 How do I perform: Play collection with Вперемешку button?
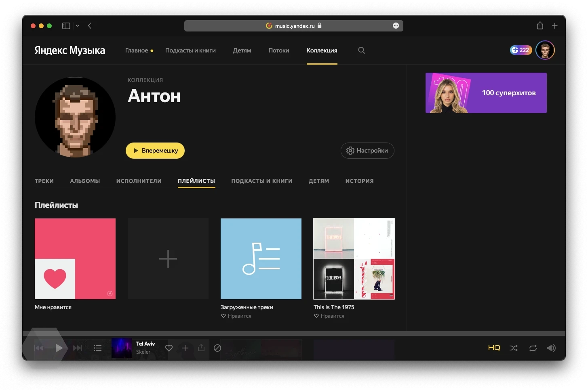[x=155, y=151]
